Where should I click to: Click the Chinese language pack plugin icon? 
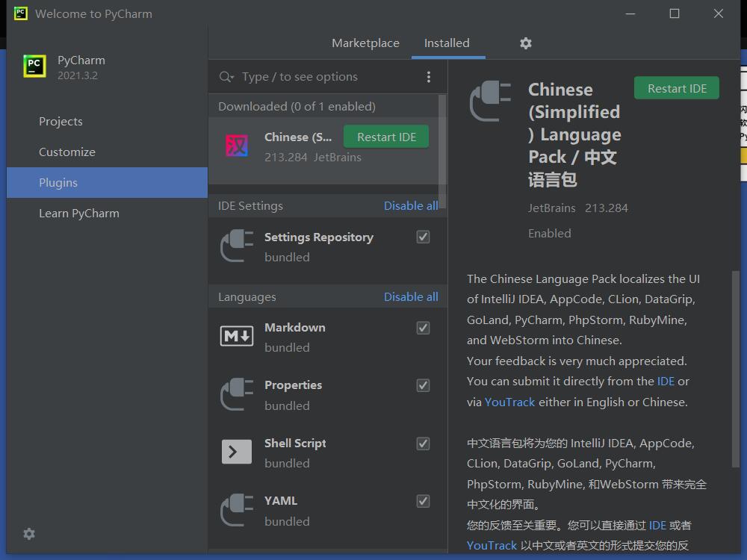pyautogui.click(x=237, y=146)
